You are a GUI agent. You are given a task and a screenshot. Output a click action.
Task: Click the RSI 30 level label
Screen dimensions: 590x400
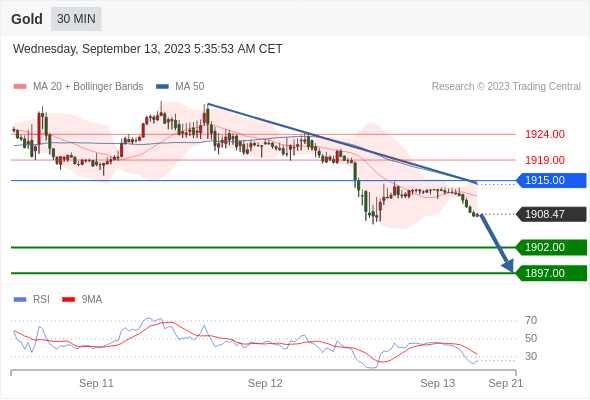coord(531,356)
